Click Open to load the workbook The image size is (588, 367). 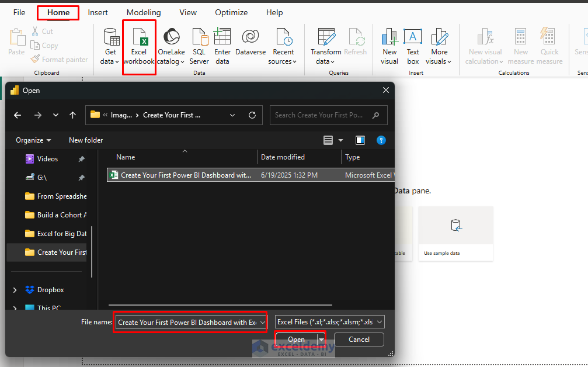pos(297,340)
